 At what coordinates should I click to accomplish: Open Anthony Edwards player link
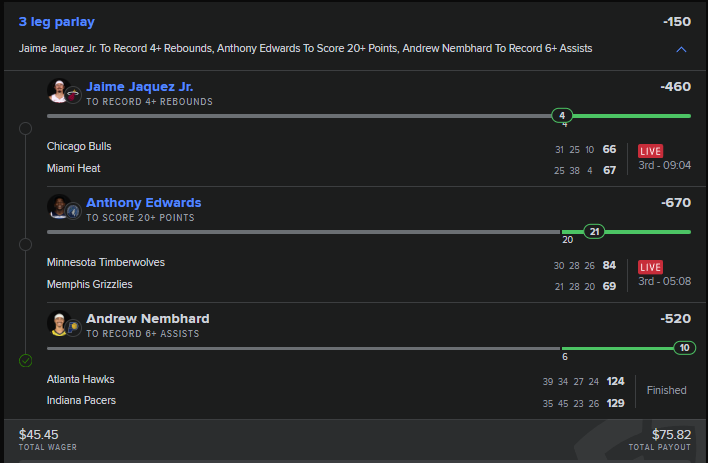click(144, 202)
